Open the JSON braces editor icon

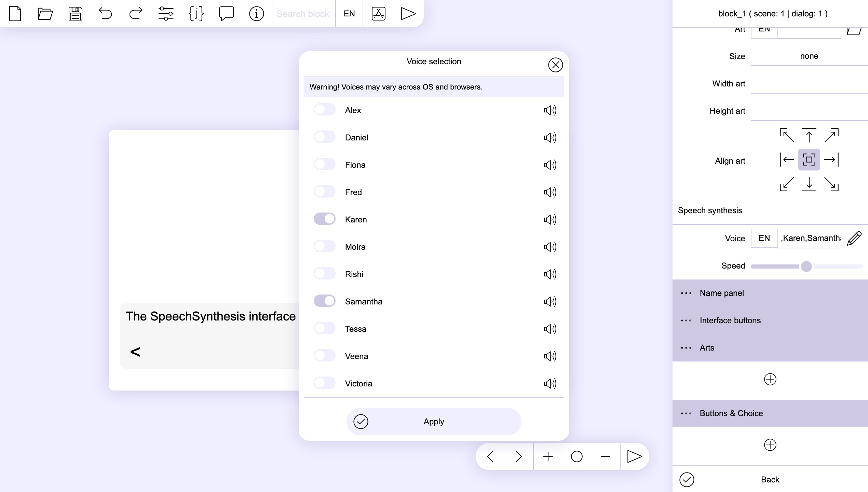(x=196, y=14)
